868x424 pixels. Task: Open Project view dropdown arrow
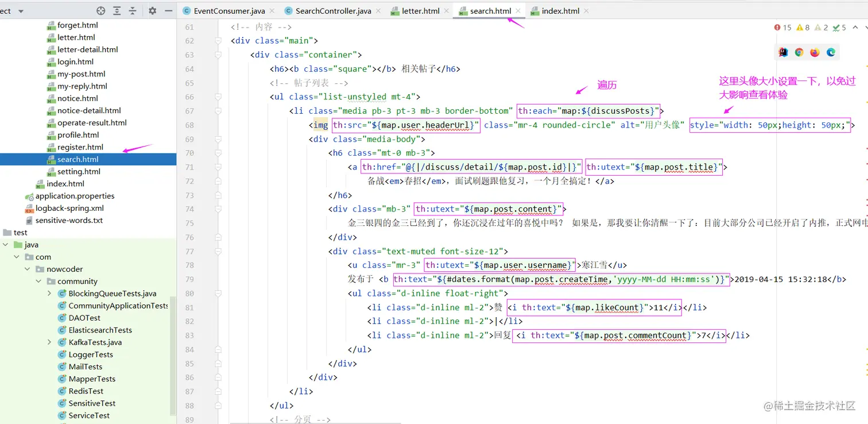pos(21,11)
